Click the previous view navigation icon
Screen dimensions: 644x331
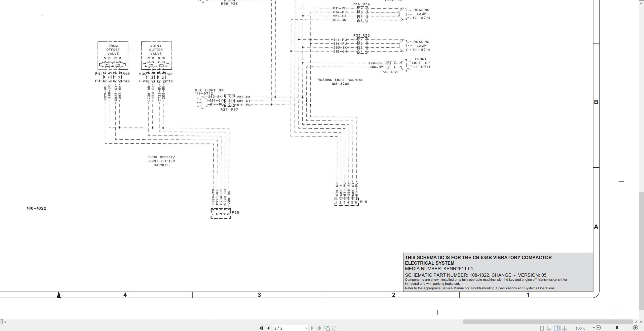coord(327,328)
